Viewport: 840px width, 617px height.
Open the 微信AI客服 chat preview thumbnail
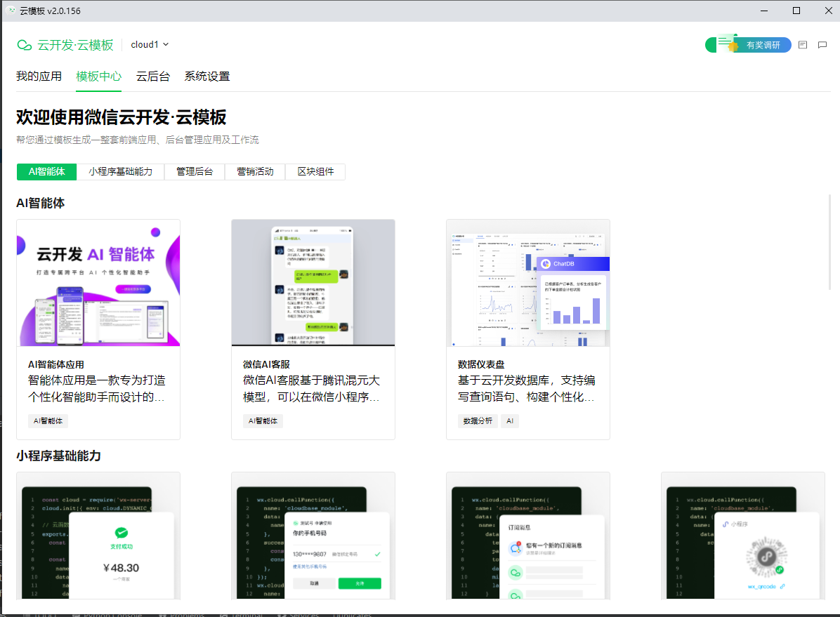point(313,283)
